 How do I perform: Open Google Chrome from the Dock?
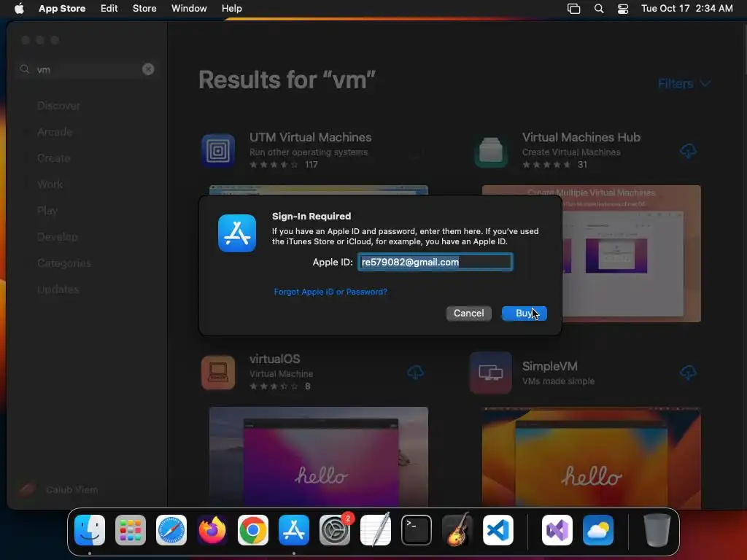click(x=253, y=530)
